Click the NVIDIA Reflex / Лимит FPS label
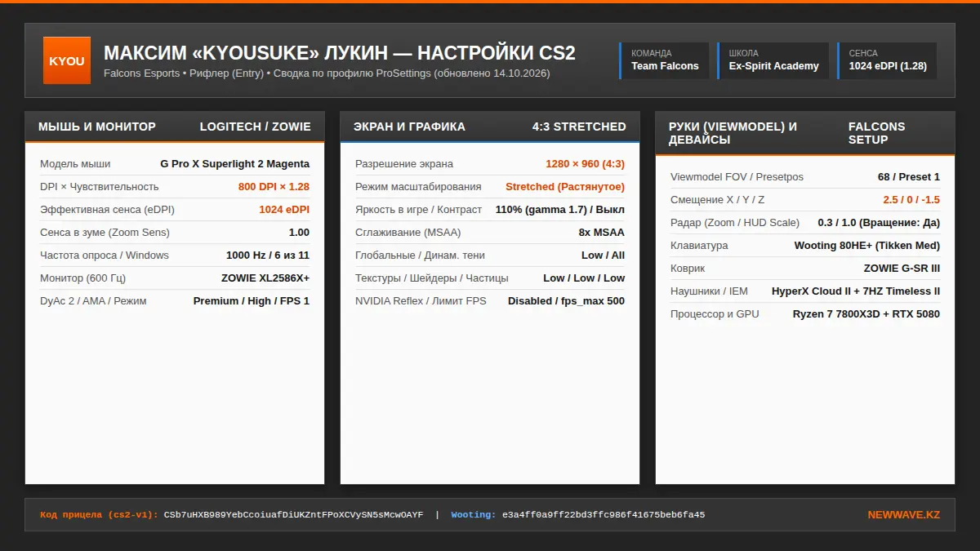This screenshot has width=980, height=551. pyautogui.click(x=421, y=300)
